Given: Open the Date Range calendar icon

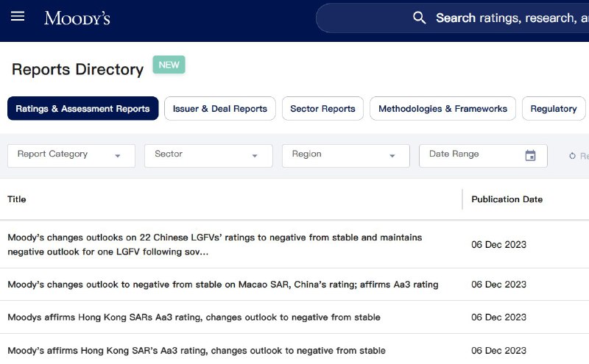Looking at the screenshot, I should 530,155.
